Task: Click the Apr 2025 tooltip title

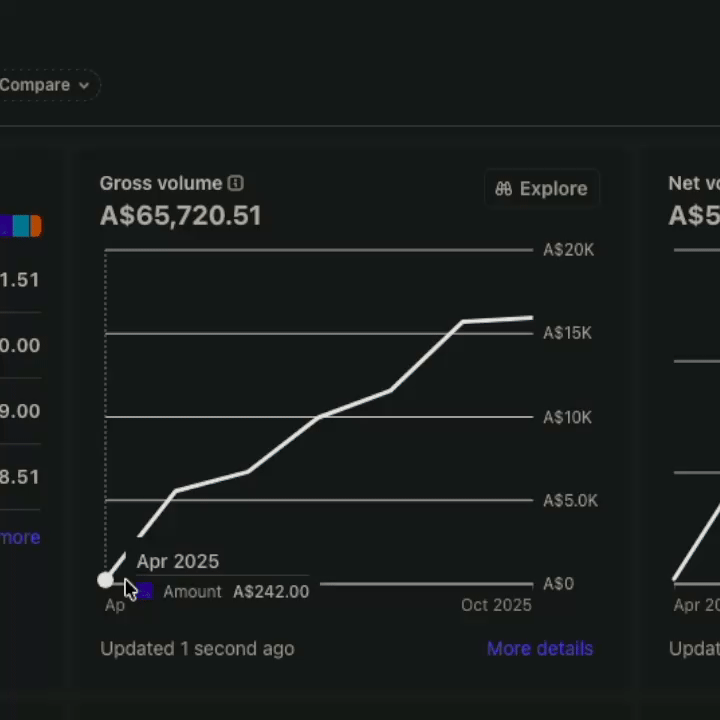Action: [178, 561]
